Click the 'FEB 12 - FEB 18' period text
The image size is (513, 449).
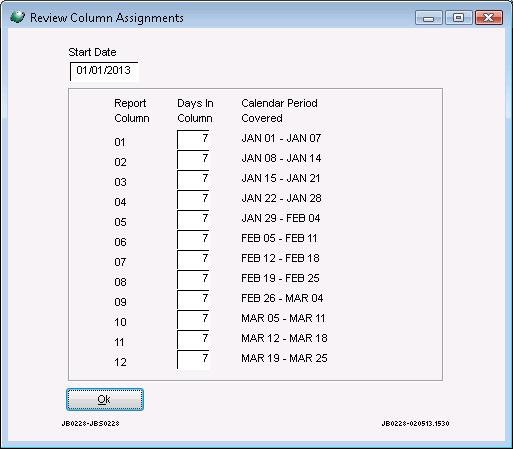coord(280,258)
